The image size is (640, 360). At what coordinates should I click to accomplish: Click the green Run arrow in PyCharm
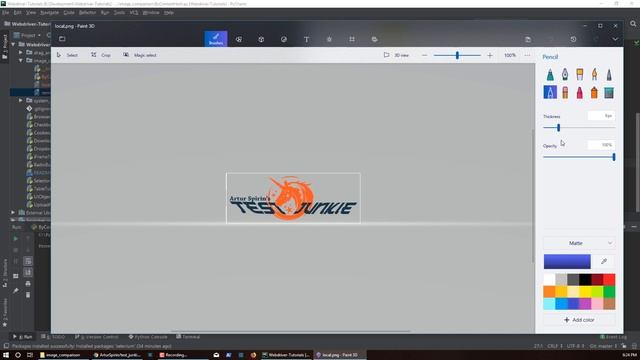click(x=16, y=238)
